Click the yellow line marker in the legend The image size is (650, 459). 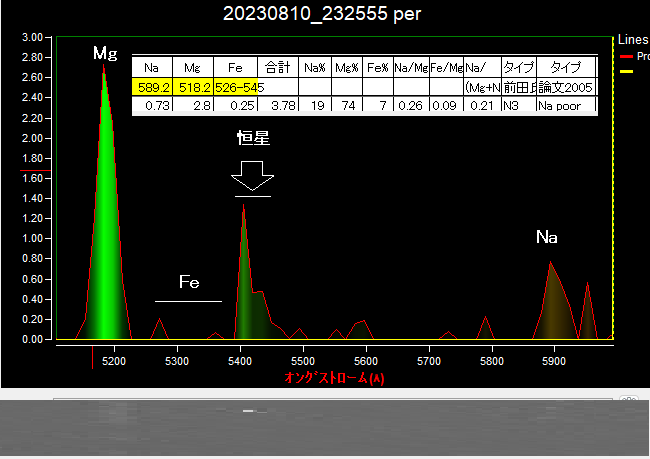pos(626,72)
